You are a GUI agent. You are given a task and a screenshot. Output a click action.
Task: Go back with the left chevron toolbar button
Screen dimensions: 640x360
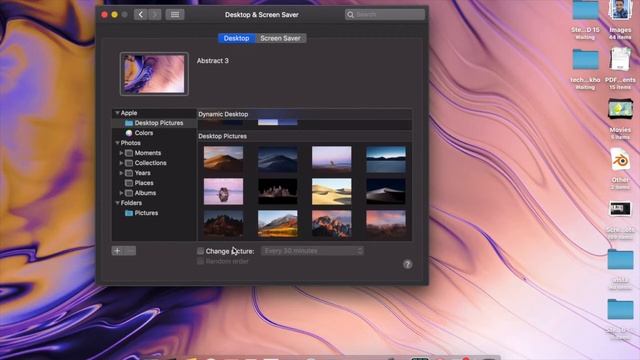pyautogui.click(x=140, y=15)
